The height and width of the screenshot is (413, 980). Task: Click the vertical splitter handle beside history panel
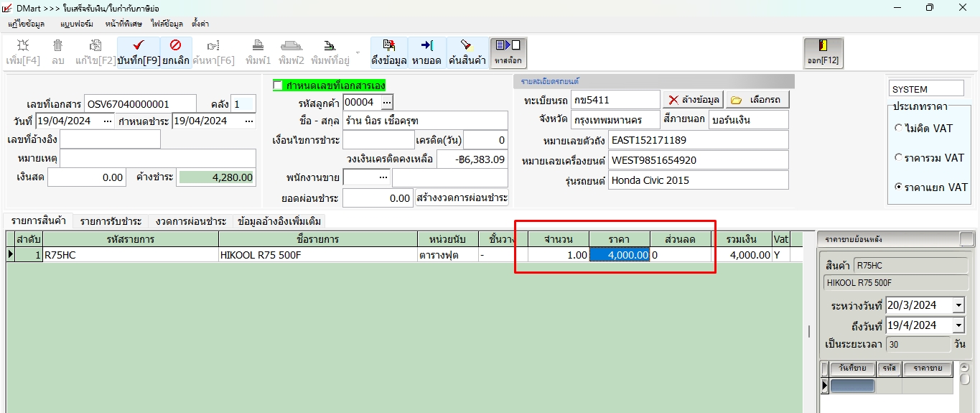(x=809, y=331)
